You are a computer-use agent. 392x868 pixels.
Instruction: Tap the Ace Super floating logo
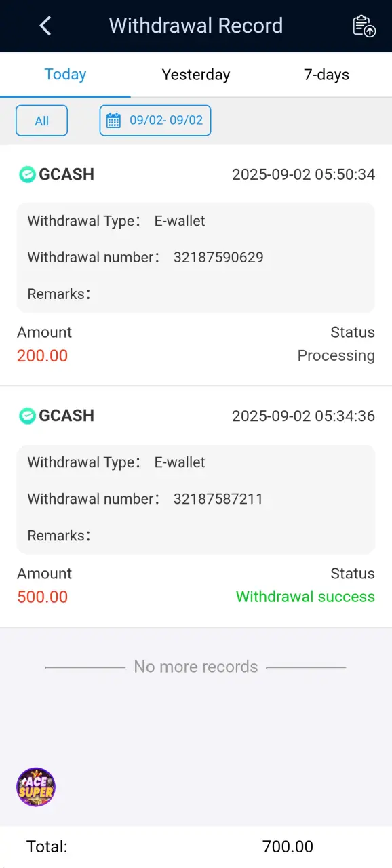click(36, 787)
